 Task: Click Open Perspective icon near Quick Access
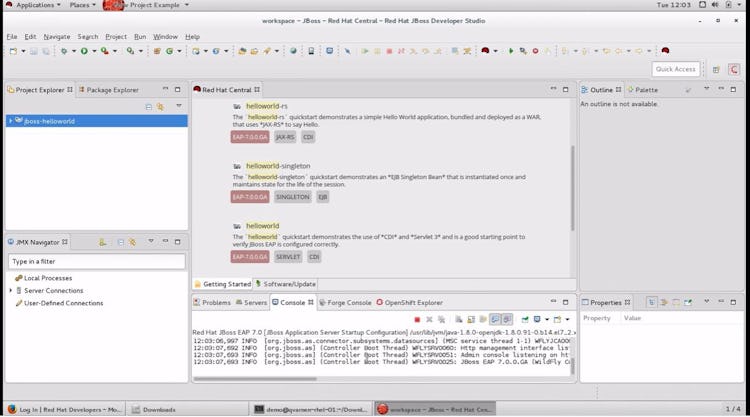point(716,70)
